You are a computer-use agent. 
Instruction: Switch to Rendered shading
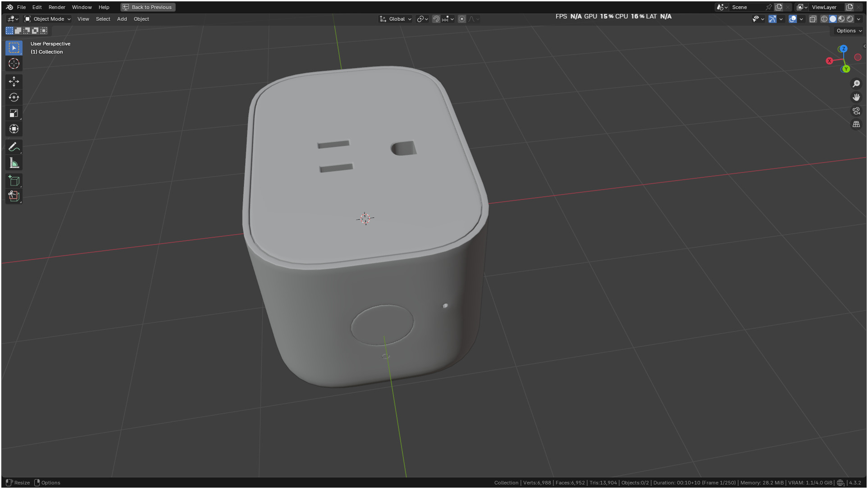850,19
